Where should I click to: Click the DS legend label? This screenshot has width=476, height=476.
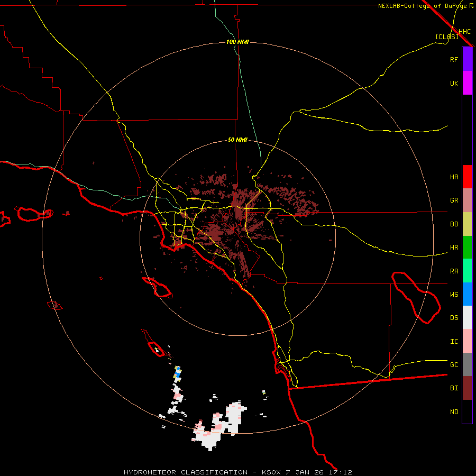point(454,318)
